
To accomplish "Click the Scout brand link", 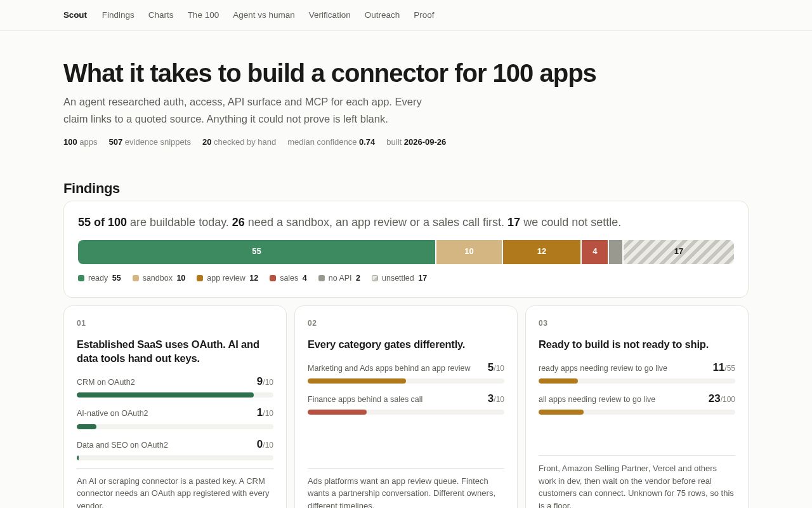I will 75,15.
